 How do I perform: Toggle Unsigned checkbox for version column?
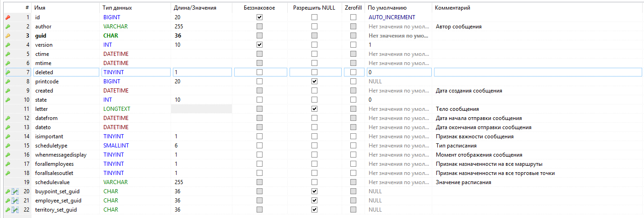coord(260,45)
